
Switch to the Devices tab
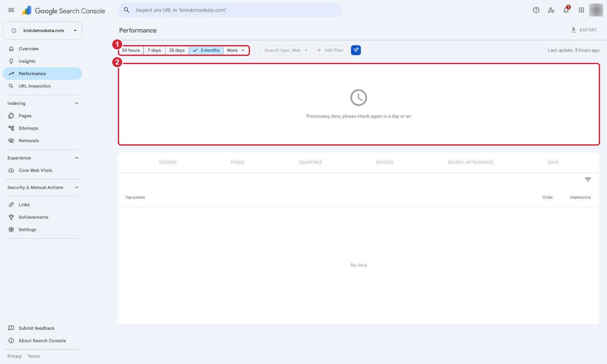[385, 162]
